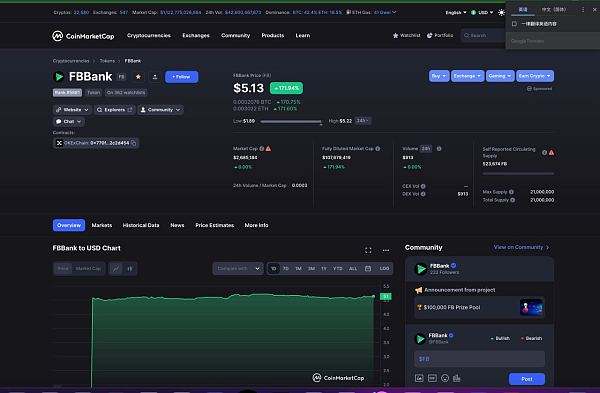The width and height of the screenshot is (600, 393).
Task: Open the Cryptocurrencies nav menu
Action: point(149,36)
